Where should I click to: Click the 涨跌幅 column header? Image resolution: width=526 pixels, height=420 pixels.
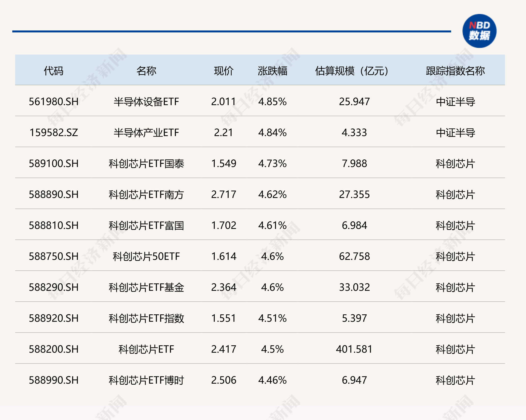(272, 71)
